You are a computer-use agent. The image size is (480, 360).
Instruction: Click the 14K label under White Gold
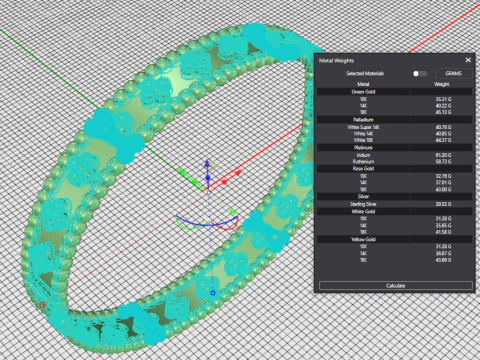[x=363, y=225]
